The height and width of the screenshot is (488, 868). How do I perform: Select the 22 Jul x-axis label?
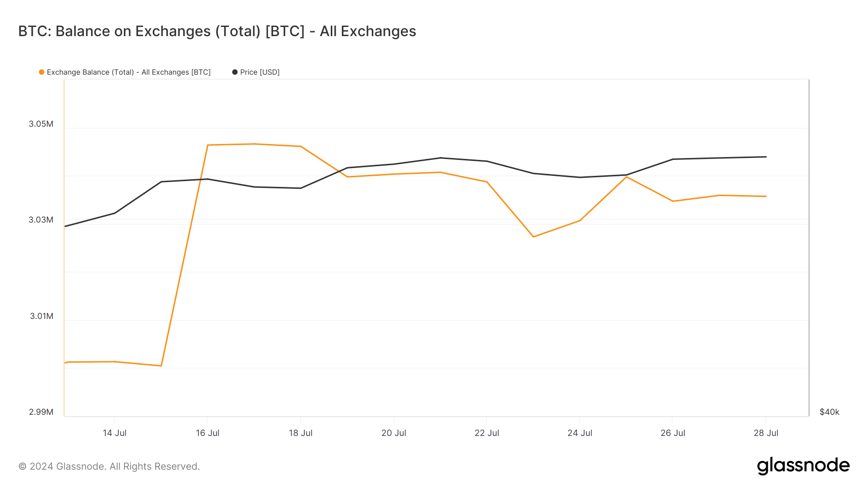[487, 433]
